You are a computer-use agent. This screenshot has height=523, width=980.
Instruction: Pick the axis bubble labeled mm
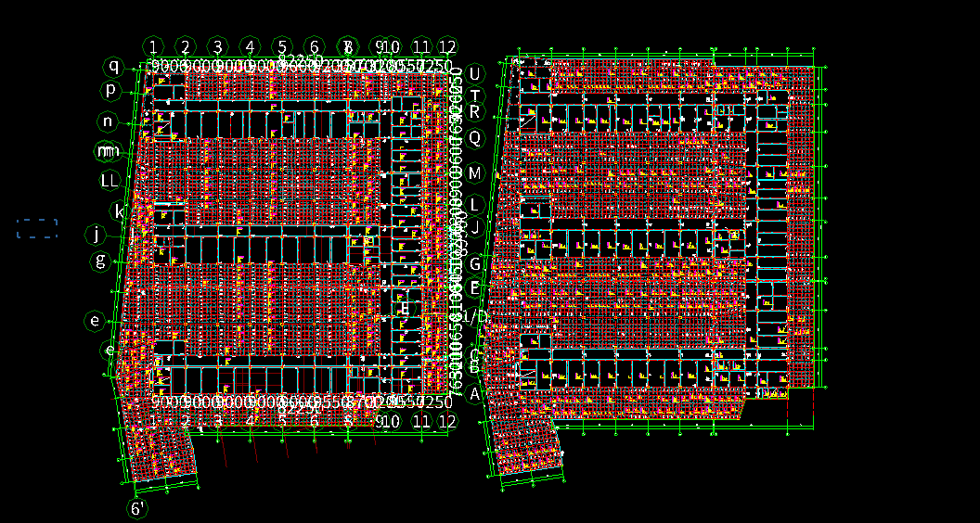click(x=108, y=151)
